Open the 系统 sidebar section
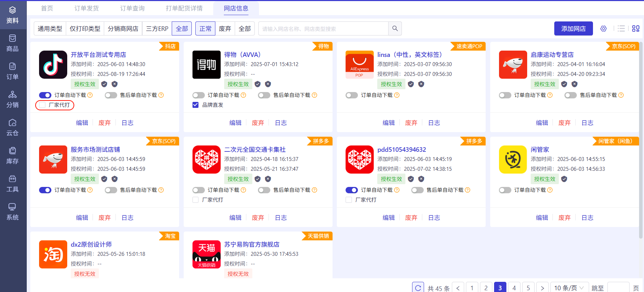 [x=13, y=212]
